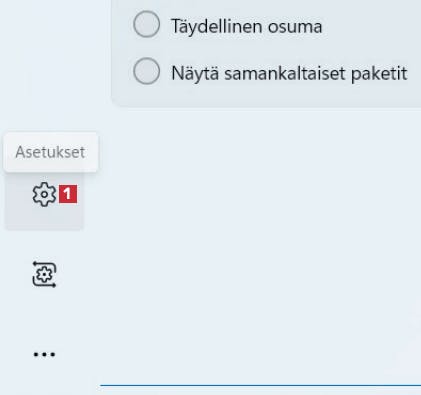Viewport: 421px width, 395px height.
Task: Enable similar packages circle beside Näytä samankaltaiset
Action: [x=146, y=71]
